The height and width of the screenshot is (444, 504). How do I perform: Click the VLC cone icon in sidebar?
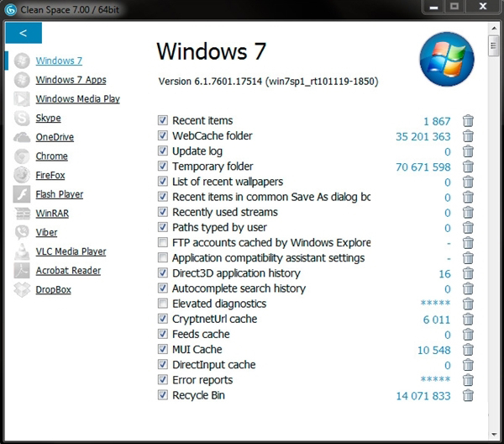[x=22, y=251]
